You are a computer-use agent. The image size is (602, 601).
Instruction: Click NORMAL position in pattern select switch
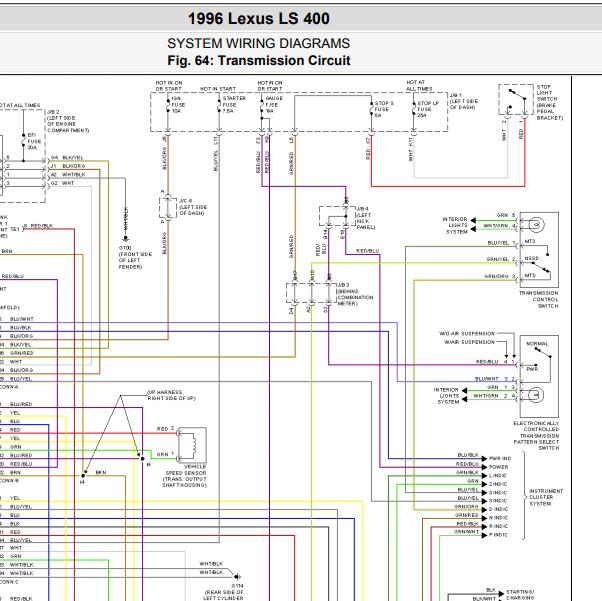pyautogui.click(x=537, y=344)
